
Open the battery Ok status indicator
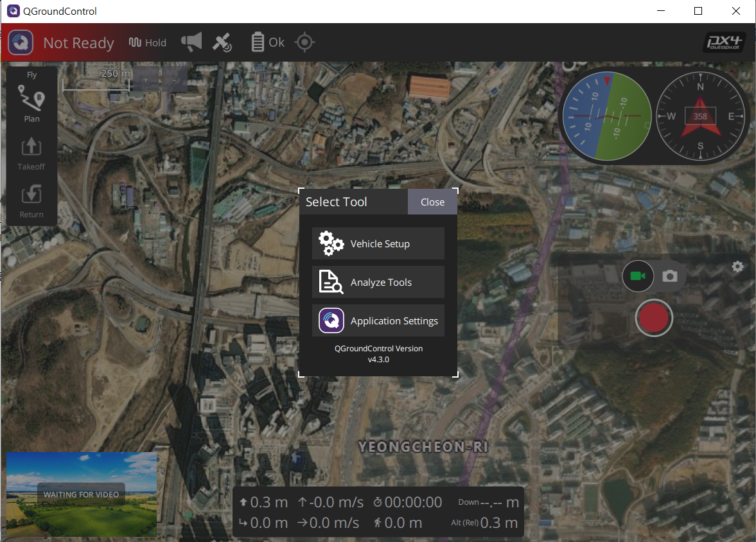click(x=267, y=42)
